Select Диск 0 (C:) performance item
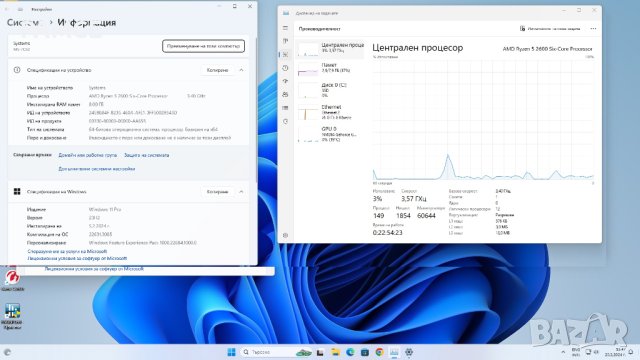 click(330, 90)
